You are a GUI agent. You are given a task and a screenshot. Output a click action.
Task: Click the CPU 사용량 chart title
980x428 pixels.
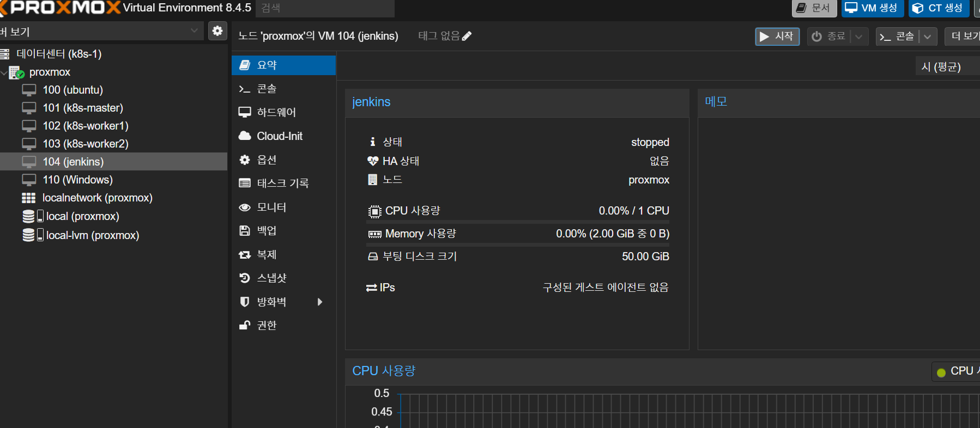coord(384,371)
